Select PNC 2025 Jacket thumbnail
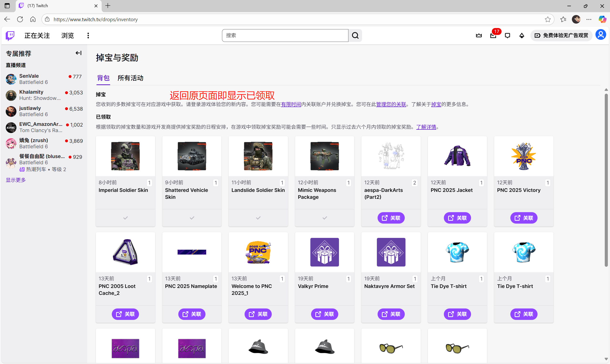Image resolution: width=610 pixels, height=364 pixels. point(457,156)
